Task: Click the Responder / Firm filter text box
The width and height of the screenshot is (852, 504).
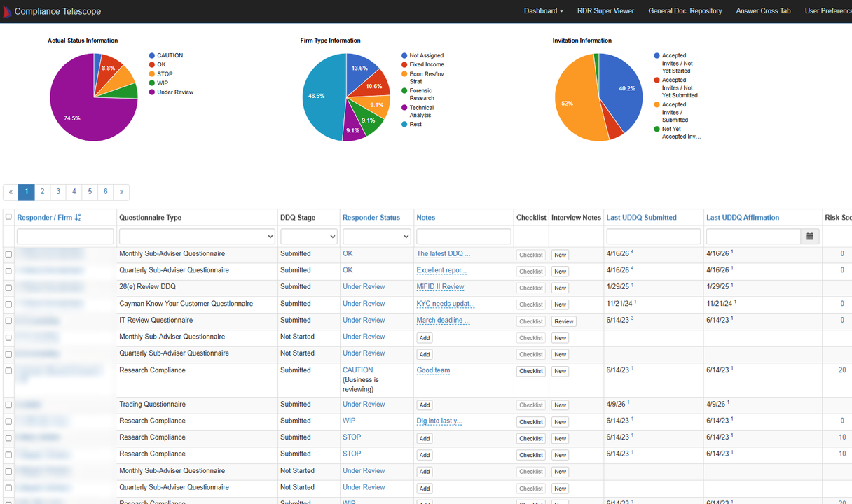Action: tap(65, 237)
